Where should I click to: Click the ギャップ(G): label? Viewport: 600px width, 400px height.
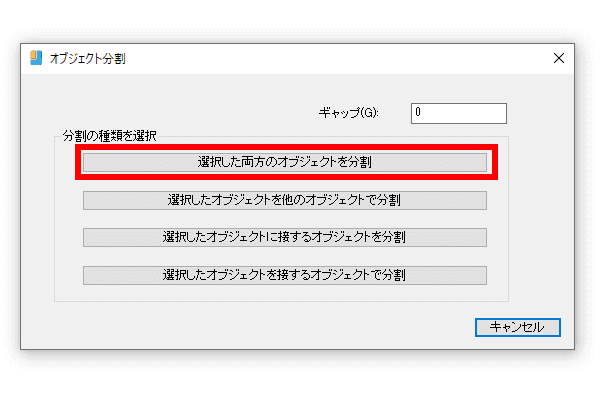[349, 113]
